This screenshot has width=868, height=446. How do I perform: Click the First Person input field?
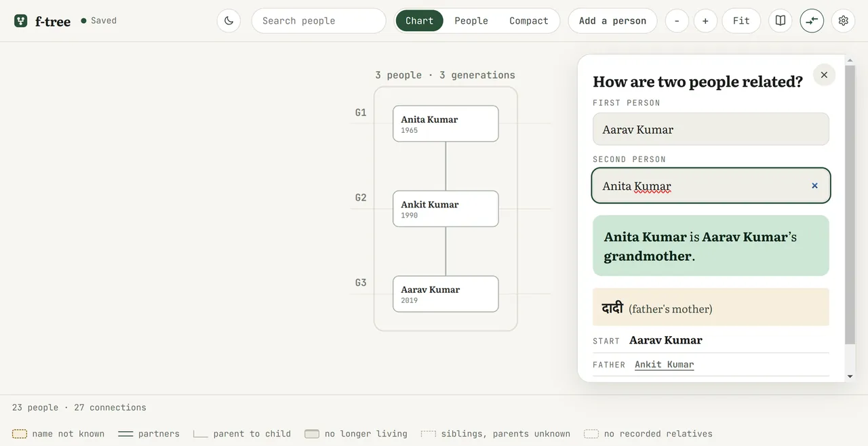(x=711, y=129)
